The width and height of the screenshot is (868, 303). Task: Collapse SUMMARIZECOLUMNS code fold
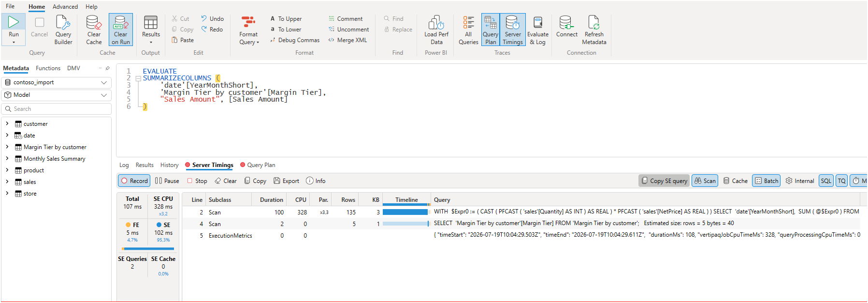[138, 78]
